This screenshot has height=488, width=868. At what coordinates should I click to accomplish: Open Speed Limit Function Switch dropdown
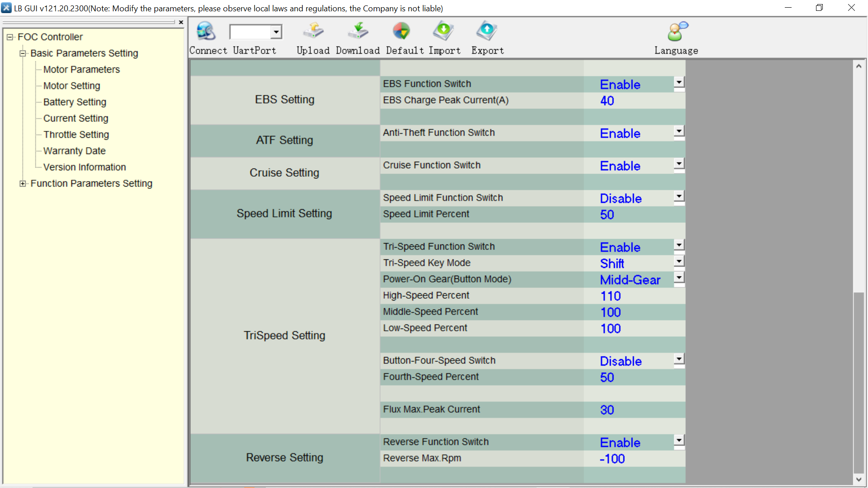679,196
